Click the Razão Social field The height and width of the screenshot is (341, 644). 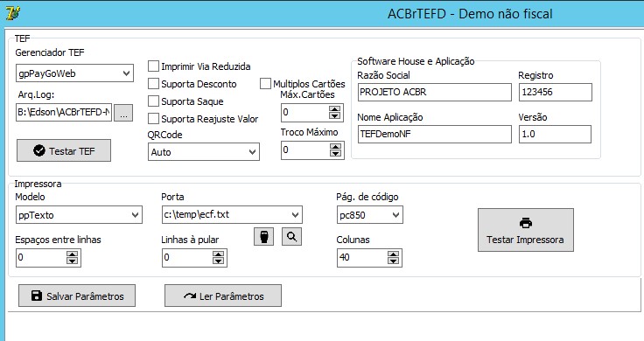coord(435,93)
